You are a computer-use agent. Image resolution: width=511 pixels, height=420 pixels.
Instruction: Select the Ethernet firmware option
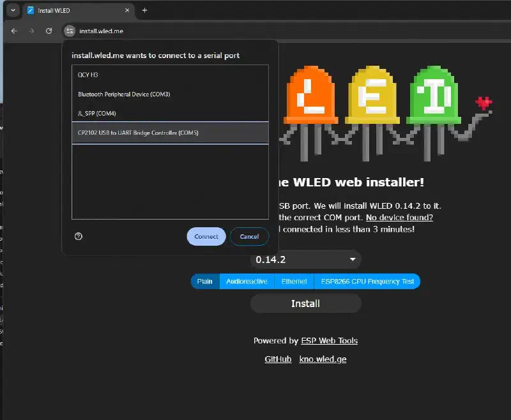(294, 281)
